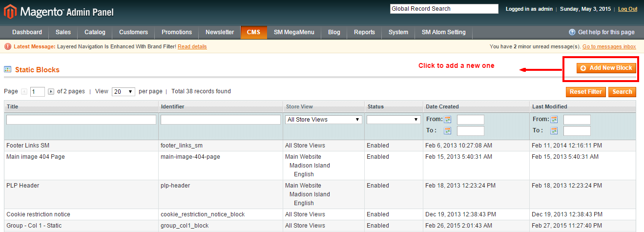Image resolution: width=644 pixels, height=232 pixels.
Task: Open the Read details link
Action: point(192,46)
